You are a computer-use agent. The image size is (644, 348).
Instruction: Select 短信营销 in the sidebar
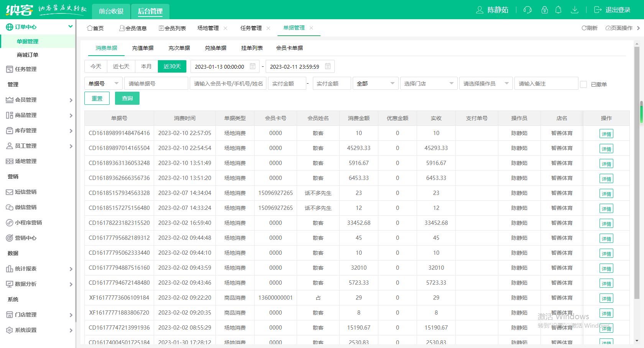click(x=25, y=192)
